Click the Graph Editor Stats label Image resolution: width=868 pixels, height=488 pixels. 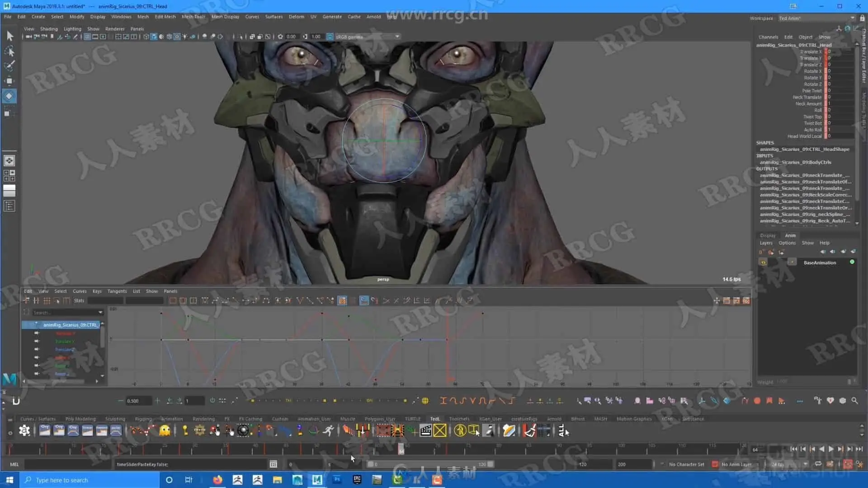click(79, 300)
